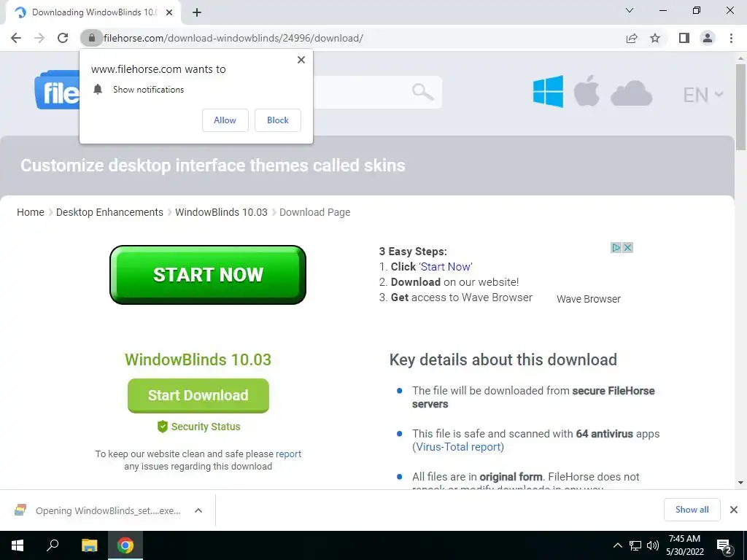Go to Home breadcrumb
This screenshot has width=747, height=560.
[x=31, y=212]
